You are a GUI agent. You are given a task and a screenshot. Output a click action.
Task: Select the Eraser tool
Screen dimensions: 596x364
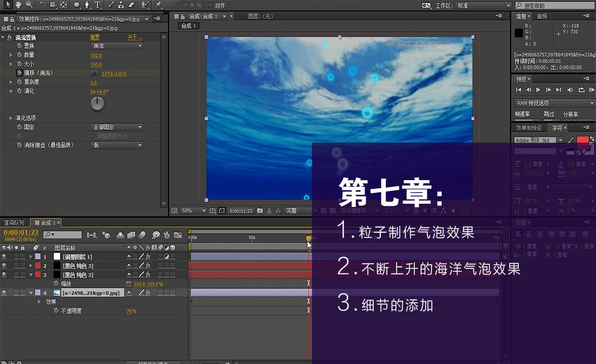click(131, 5)
